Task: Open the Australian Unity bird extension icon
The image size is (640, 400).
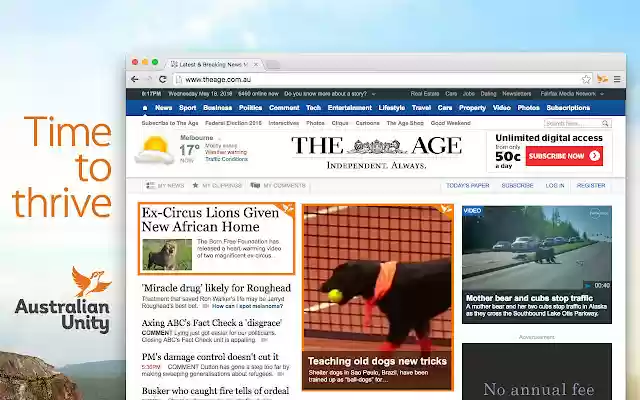Action: click(602, 79)
